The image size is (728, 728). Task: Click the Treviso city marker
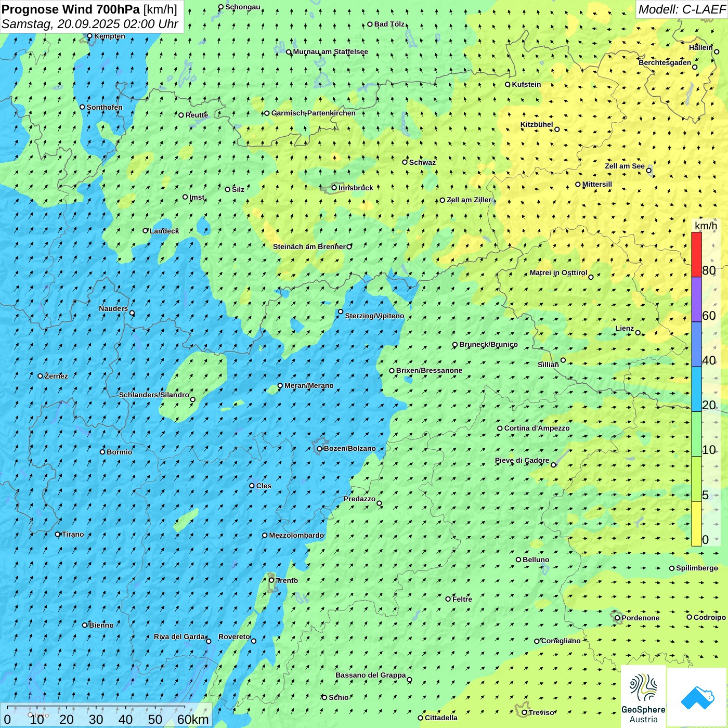(524, 712)
